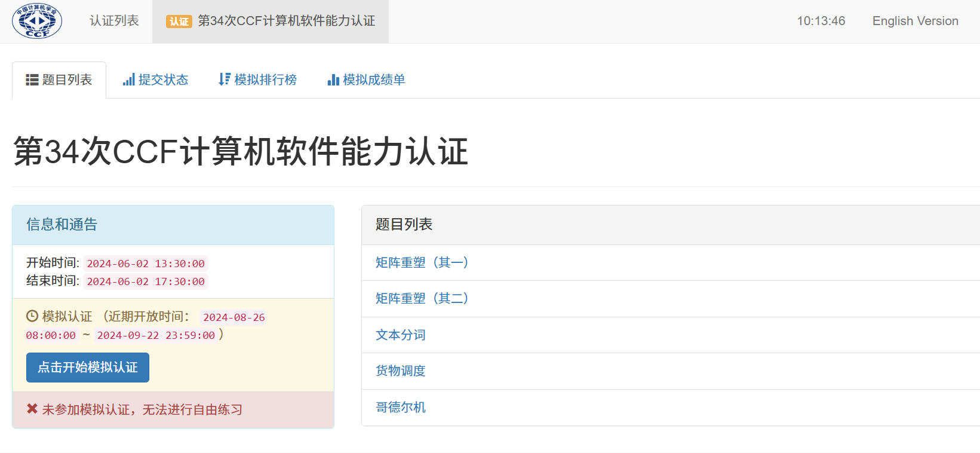The width and height of the screenshot is (980, 453).
Task: Click the warning 未参加模拟认证，无法进行自由练习
Action: 142,409
